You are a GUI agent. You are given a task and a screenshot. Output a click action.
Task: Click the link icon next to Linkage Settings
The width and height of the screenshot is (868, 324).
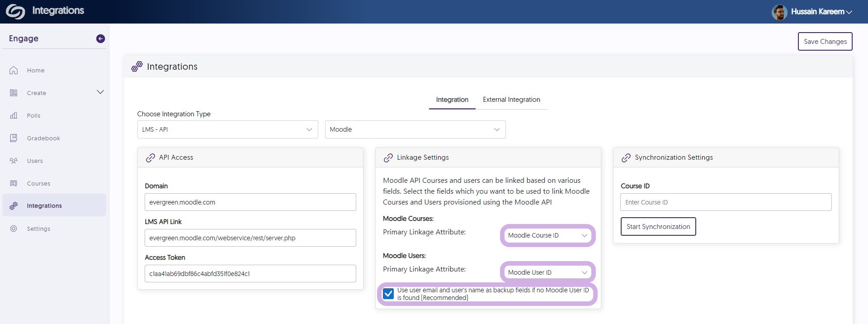[x=388, y=158]
